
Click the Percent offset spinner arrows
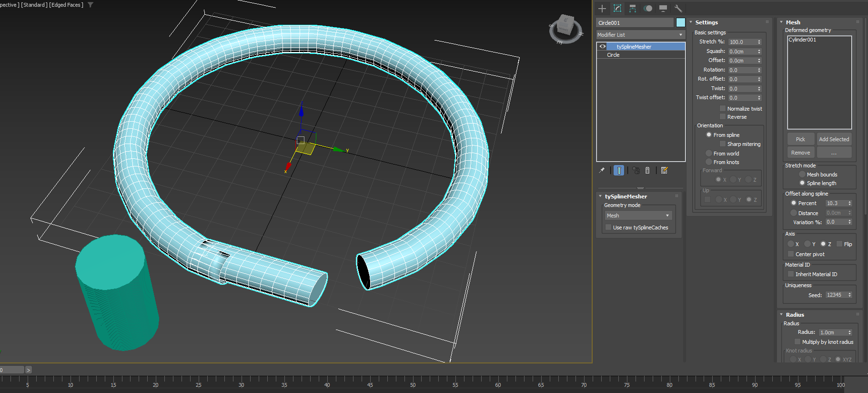pyautogui.click(x=849, y=203)
